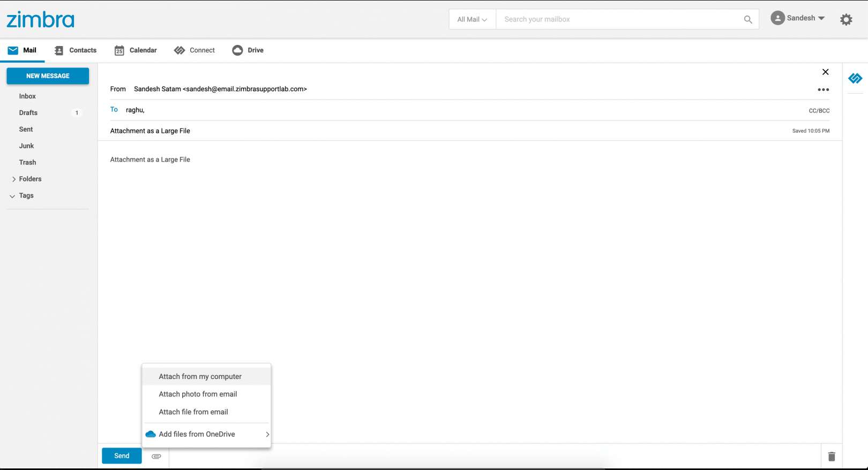
Task: Click the Zimbra logo
Action: click(40, 20)
